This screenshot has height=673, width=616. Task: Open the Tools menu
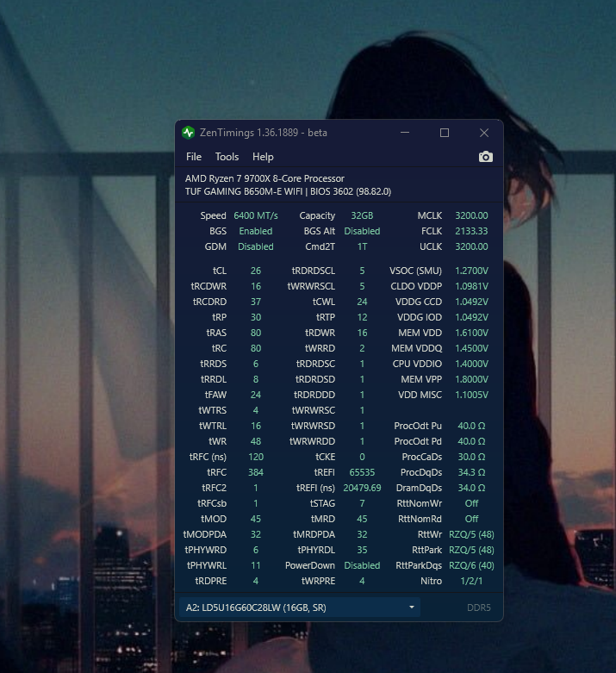[227, 157]
